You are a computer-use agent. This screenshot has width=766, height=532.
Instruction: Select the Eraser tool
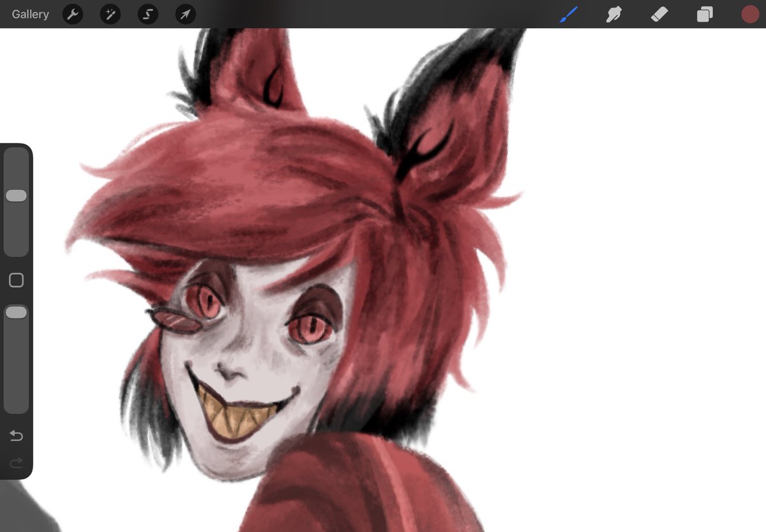pos(659,14)
